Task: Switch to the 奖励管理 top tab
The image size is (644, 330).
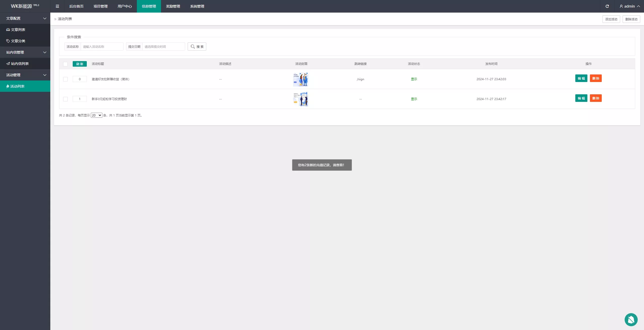Action: click(173, 6)
